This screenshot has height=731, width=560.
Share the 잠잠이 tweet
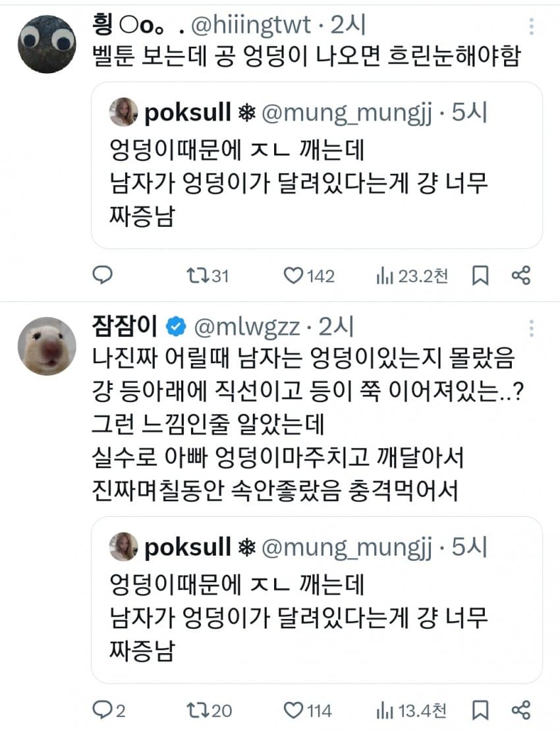pos(521,709)
